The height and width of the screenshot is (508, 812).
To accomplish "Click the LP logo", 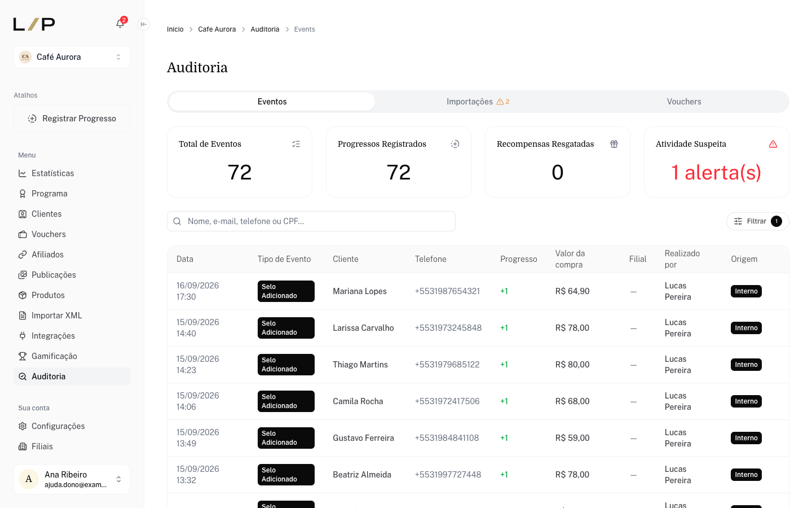I will tap(34, 24).
